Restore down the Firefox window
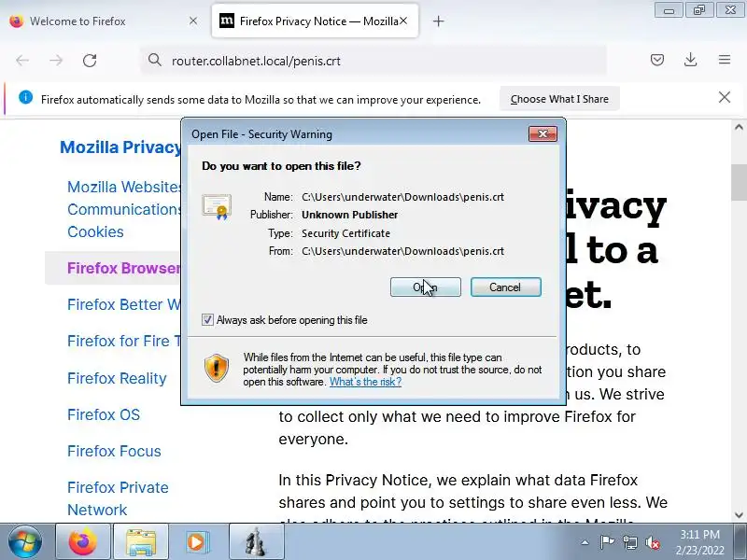747x560 pixels. pos(698,10)
